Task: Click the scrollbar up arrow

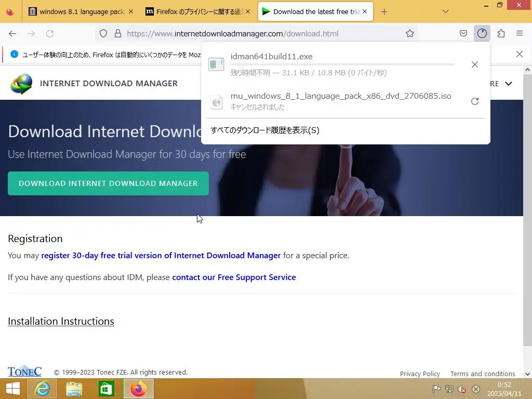Action: pos(527,70)
